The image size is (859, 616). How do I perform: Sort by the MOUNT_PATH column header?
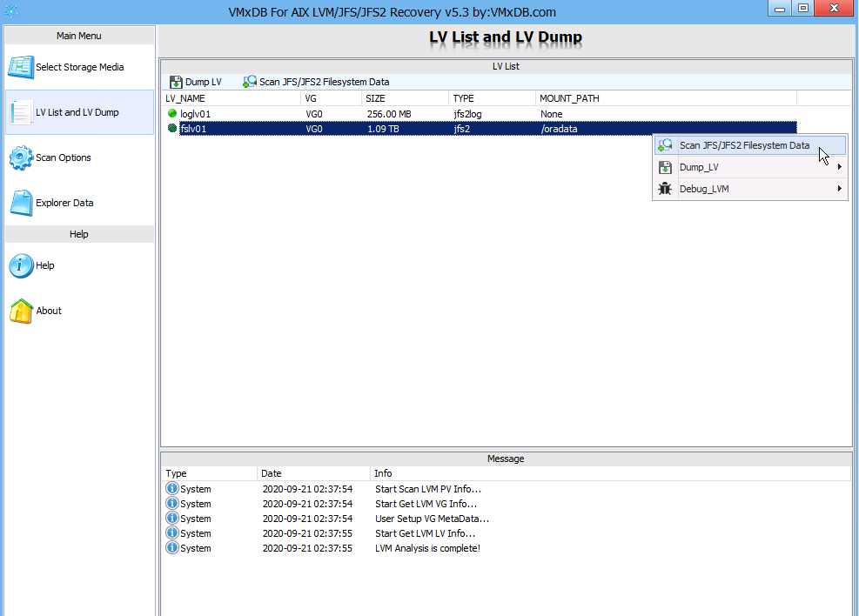666,98
